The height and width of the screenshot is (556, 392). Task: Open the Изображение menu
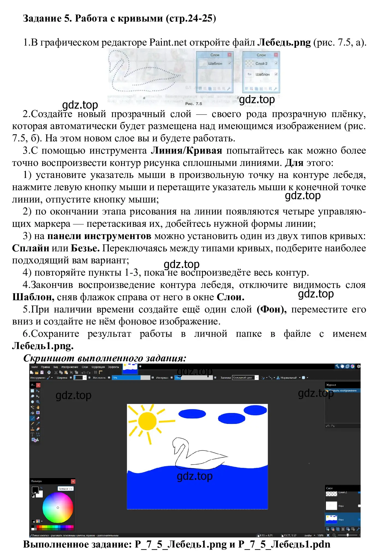pos(70,367)
